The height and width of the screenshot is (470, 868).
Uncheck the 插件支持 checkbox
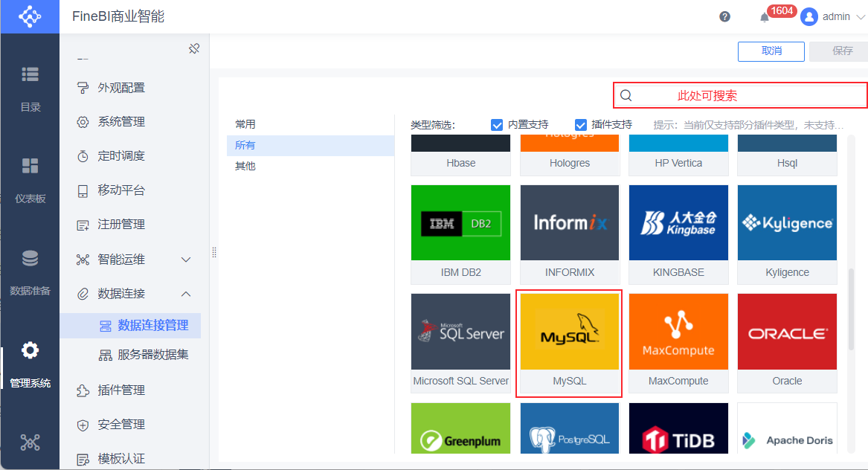tap(580, 124)
